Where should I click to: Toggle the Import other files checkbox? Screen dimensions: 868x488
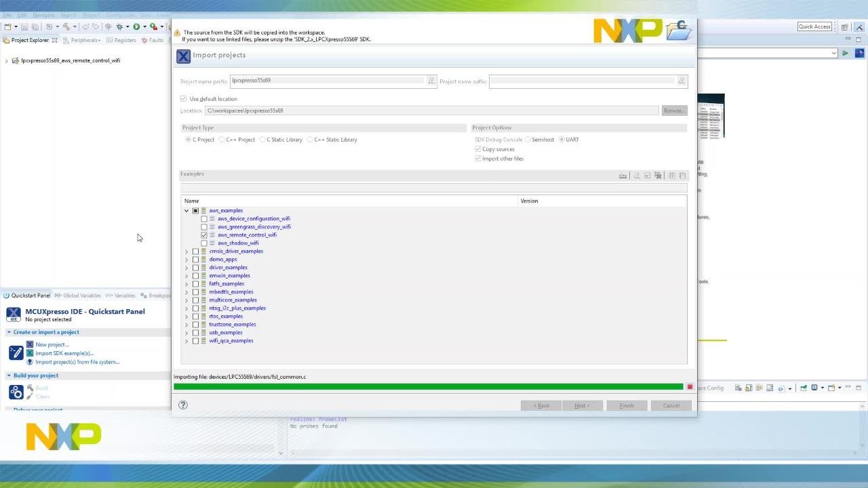tap(478, 159)
